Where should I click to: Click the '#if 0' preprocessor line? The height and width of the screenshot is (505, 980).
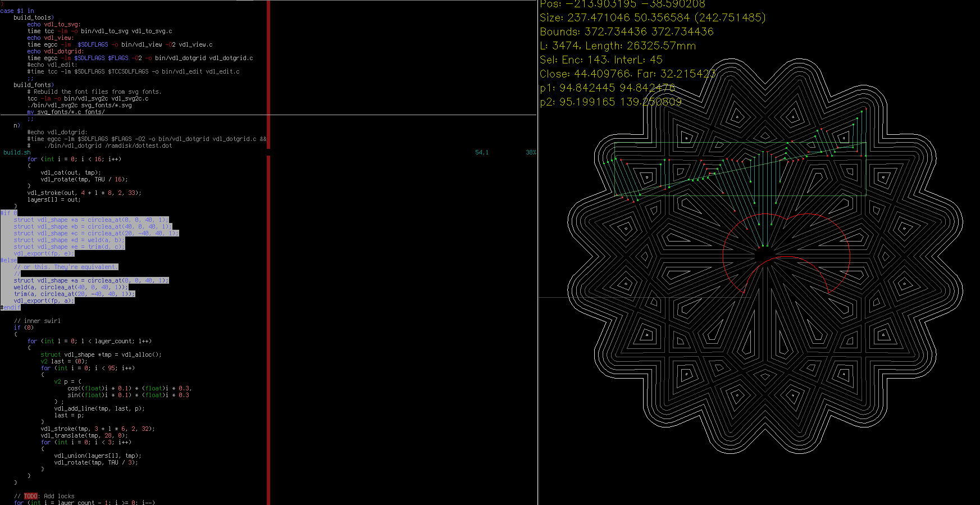click(9, 213)
